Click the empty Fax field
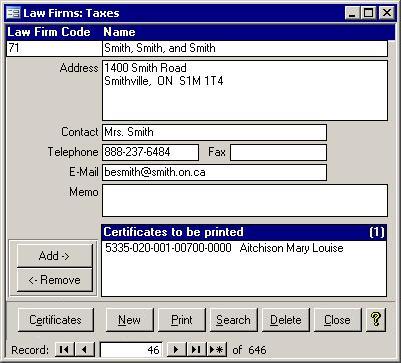401x363 pixels. tap(278, 152)
